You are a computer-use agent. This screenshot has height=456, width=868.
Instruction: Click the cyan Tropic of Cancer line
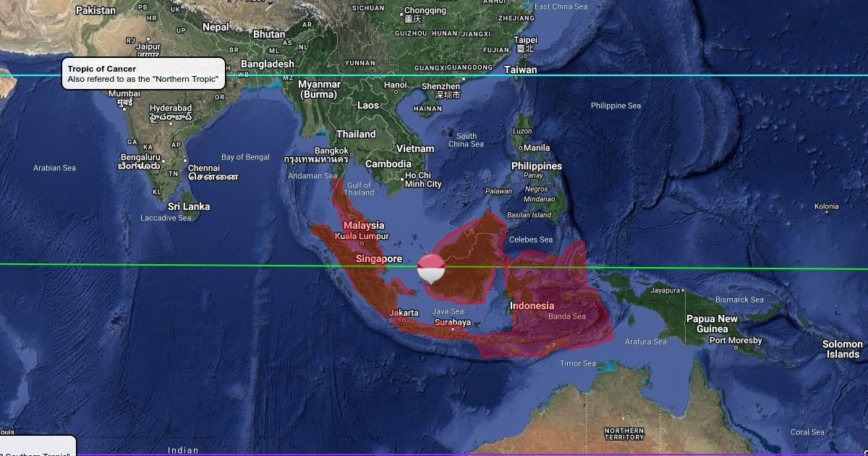pyautogui.click(x=651, y=75)
